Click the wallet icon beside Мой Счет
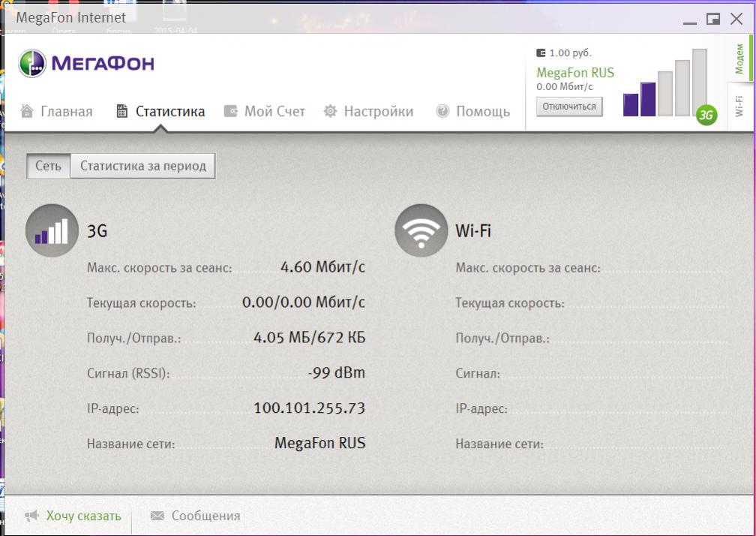This screenshot has width=756, height=536. coord(230,111)
